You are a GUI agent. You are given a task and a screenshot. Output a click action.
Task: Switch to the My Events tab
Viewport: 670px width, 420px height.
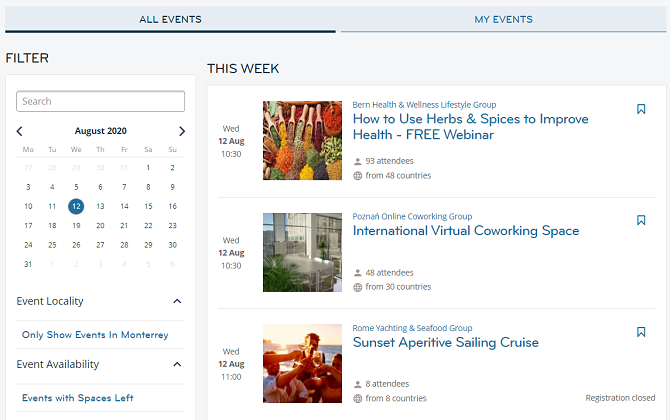[x=503, y=19]
